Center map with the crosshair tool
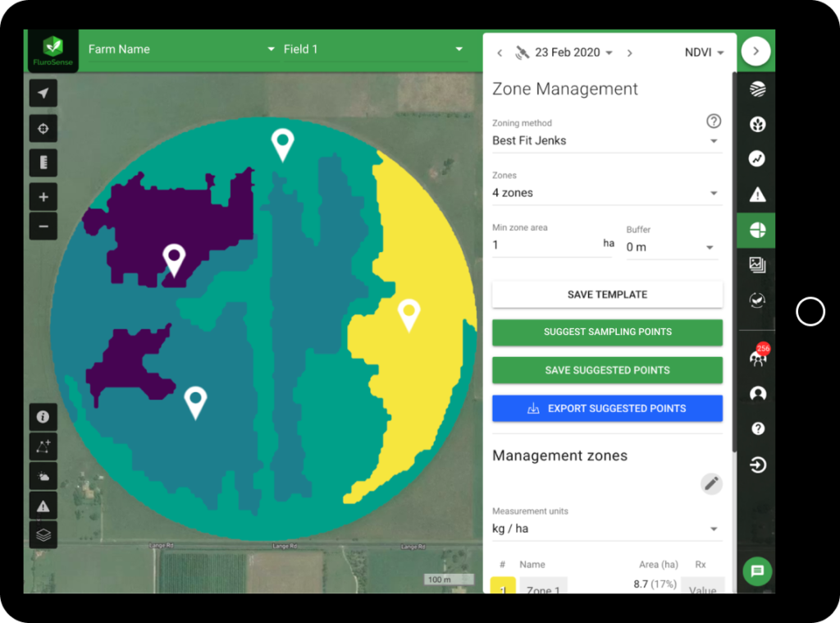The width and height of the screenshot is (840, 623). 43,129
